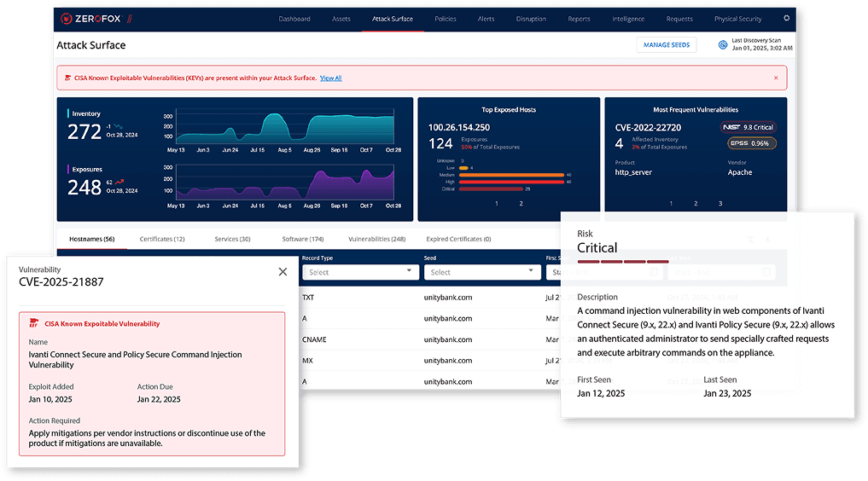Go to page 1 of Top Exposed Hosts
The height and width of the screenshot is (481, 868).
[497, 204]
